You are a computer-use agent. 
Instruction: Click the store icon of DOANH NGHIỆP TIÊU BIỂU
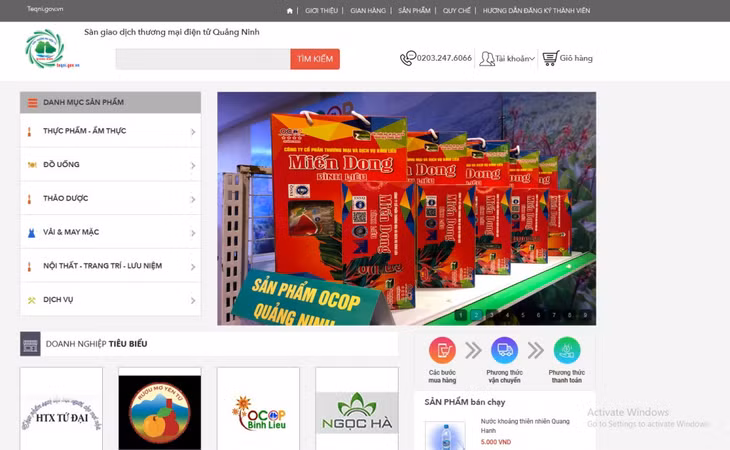click(30, 344)
